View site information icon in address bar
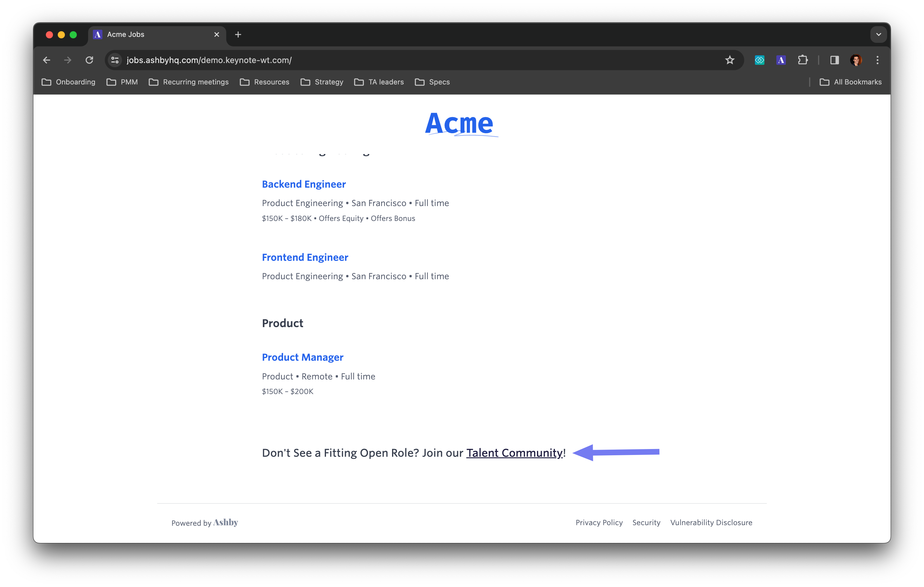Viewport: 924px width, 587px height. pos(115,60)
